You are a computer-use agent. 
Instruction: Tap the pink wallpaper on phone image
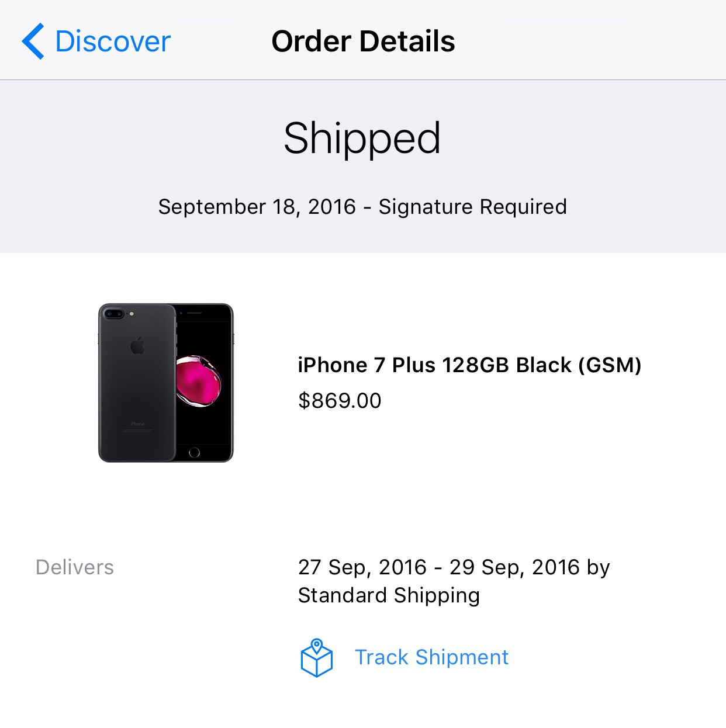[x=199, y=380]
